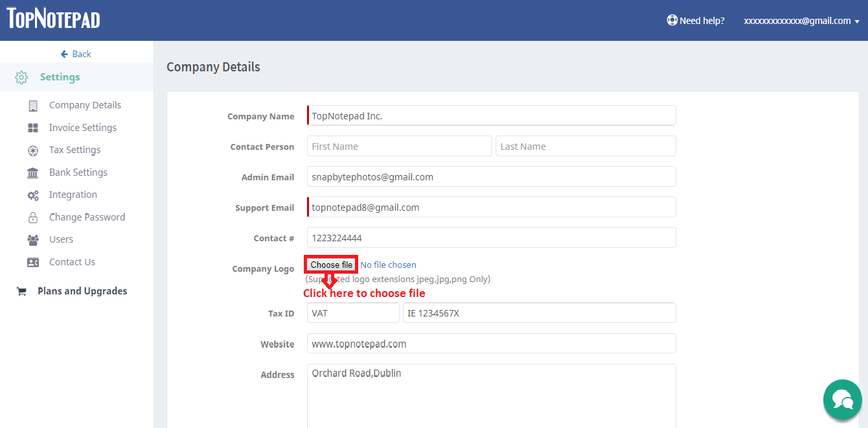Click the Need help lifebuoy icon
This screenshot has width=868, height=428.
pyautogui.click(x=672, y=20)
